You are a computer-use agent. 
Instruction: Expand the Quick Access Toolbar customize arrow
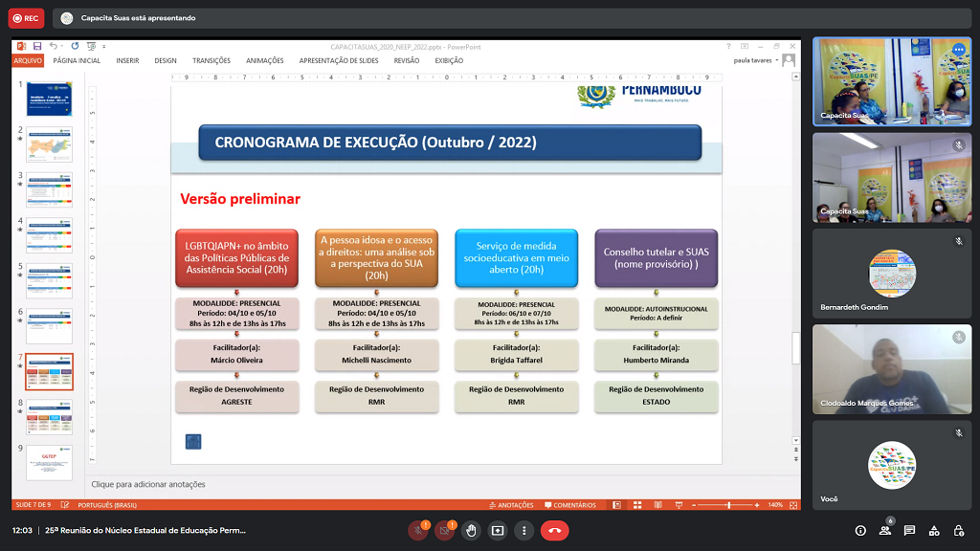coord(103,46)
